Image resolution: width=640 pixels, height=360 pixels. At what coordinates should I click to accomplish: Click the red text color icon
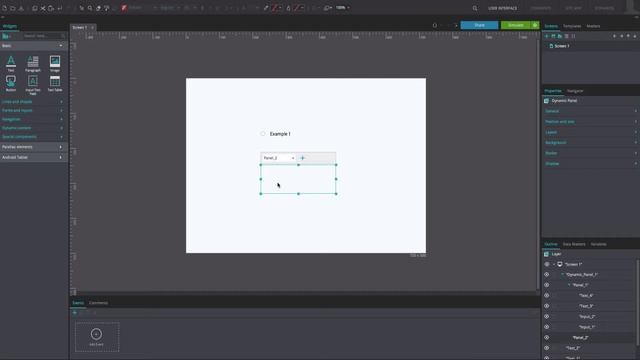pyautogui.click(x=124, y=8)
